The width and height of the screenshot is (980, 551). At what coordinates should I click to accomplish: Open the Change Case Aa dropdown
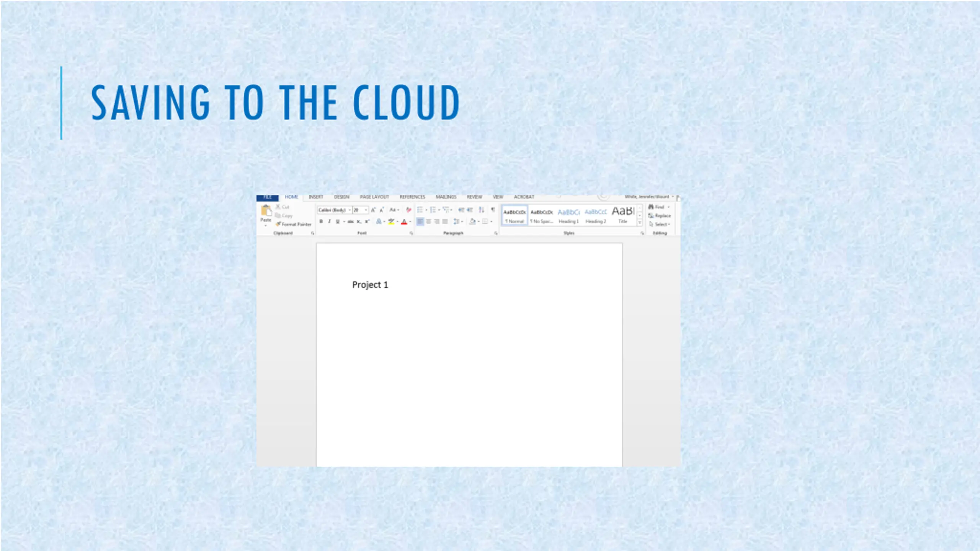[394, 210]
